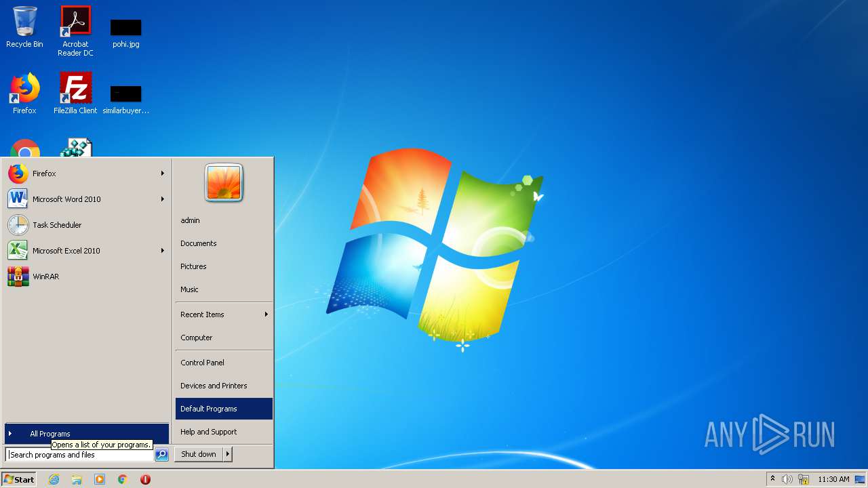Click the 11:30 AM clock
The width and height of the screenshot is (868, 488).
coord(833,479)
